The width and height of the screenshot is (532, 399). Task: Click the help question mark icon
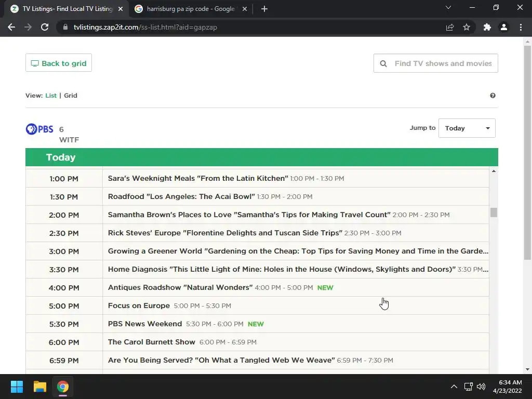[493, 96]
